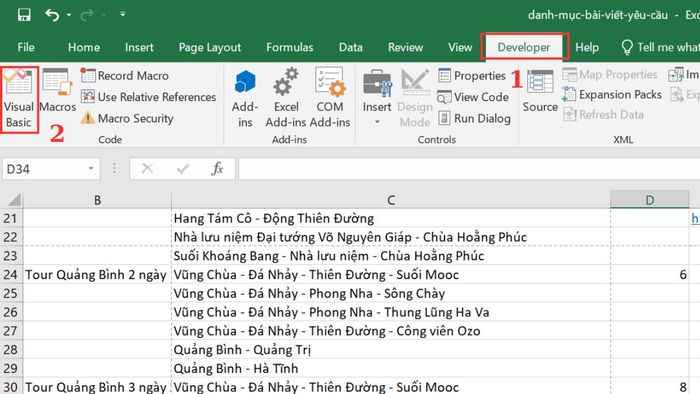Screen dimensions: 700x394
Task: Click the Cancel entry X button
Action: pos(147,169)
